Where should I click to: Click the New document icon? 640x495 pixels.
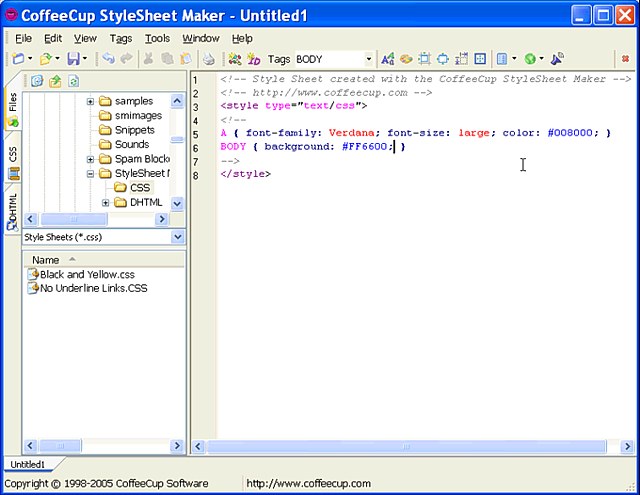tap(18, 59)
